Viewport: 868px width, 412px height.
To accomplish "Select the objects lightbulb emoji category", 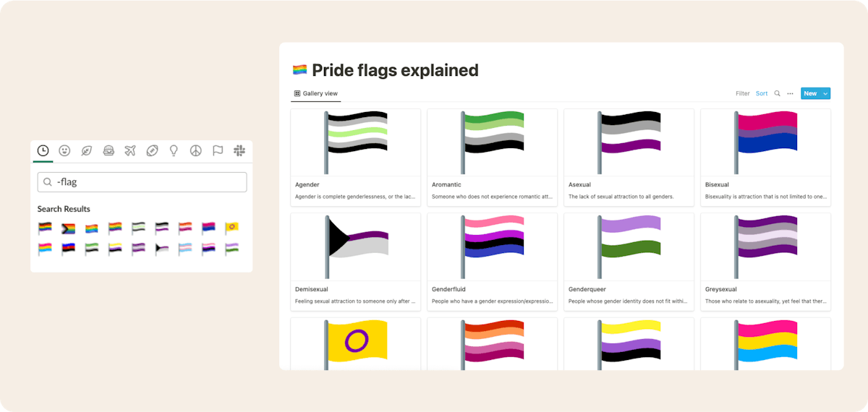I will 174,150.
